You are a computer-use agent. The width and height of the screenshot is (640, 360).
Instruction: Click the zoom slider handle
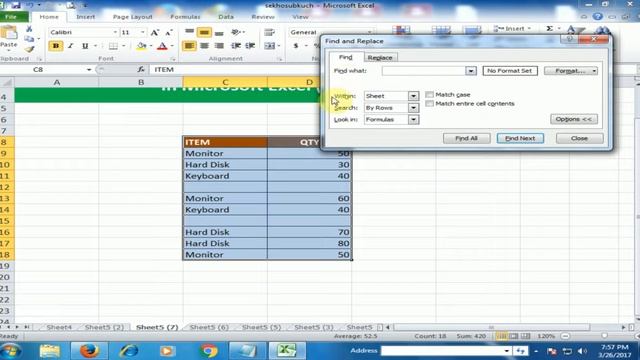point(604,336)
